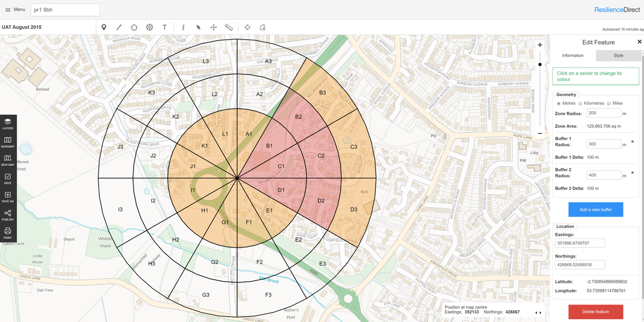Click sector K1 on the map
Image resolution: width=644 pixels, height=322 pixels.
point(204,146)
